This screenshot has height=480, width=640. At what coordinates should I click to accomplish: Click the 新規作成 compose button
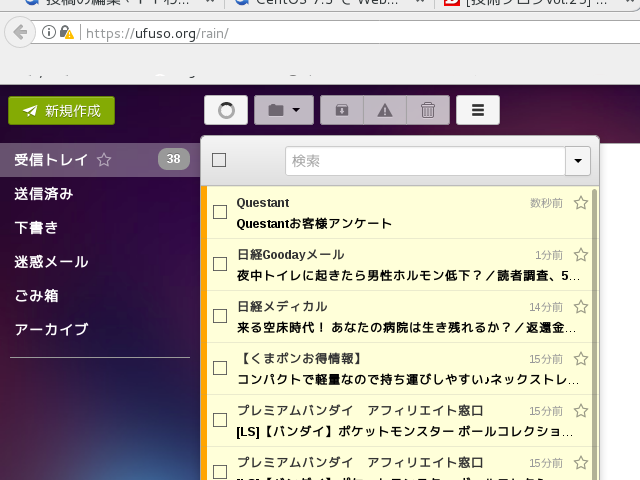62,111
